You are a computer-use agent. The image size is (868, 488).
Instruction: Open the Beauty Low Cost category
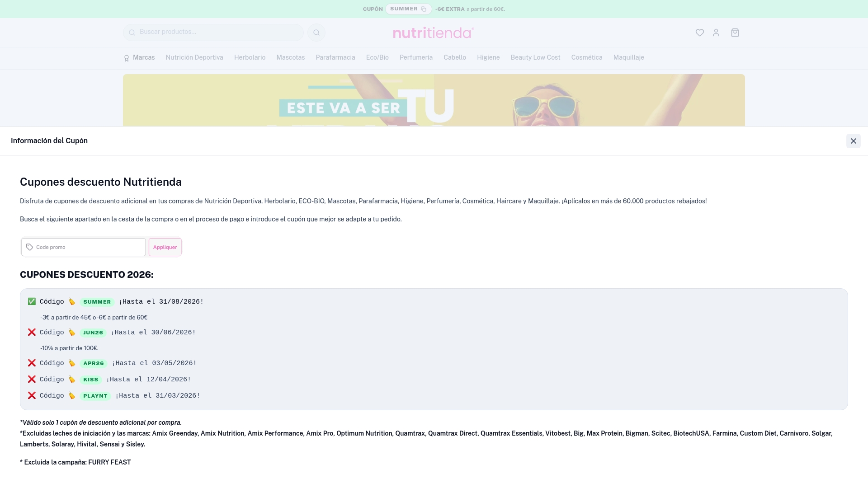(x=535, y=57)
